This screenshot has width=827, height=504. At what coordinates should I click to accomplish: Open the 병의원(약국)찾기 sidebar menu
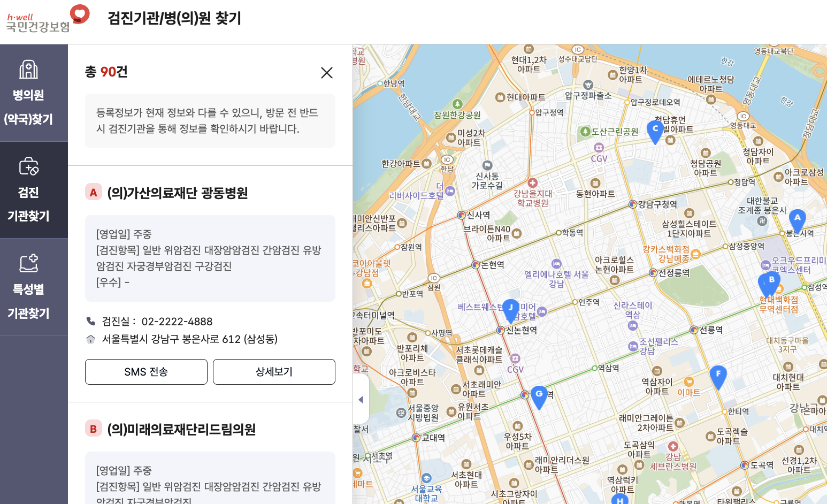click(34, 93)
